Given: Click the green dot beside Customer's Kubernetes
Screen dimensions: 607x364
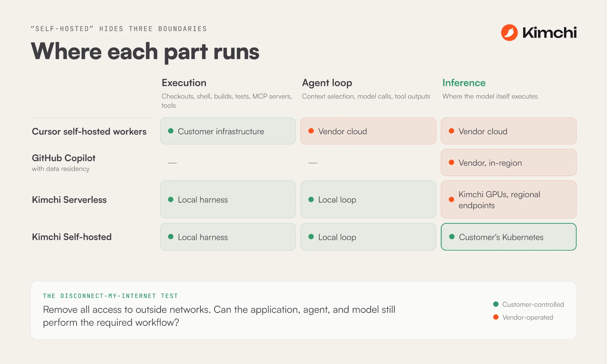Looking at the screenshot, I should tap(452, 237).
